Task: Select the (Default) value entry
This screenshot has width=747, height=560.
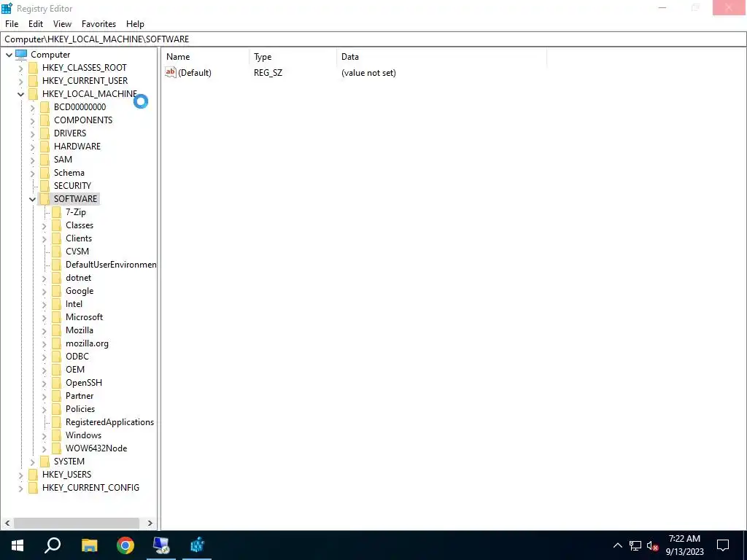Action: (x=194, y=72)
